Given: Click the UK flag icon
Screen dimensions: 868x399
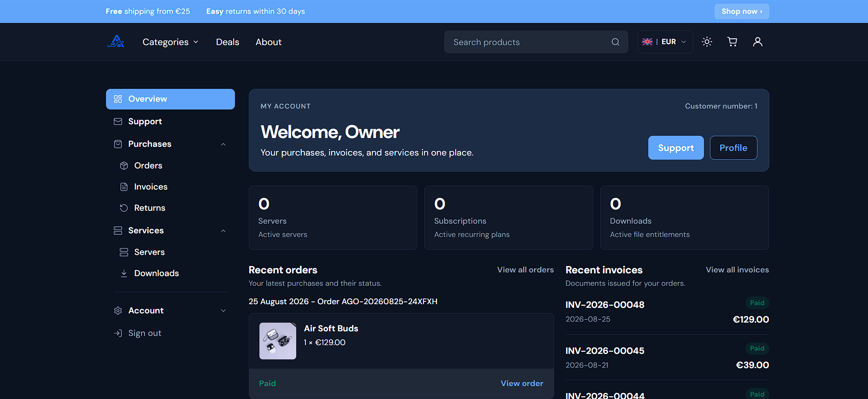Looking at the screenshot, I should tap(647, 42).
